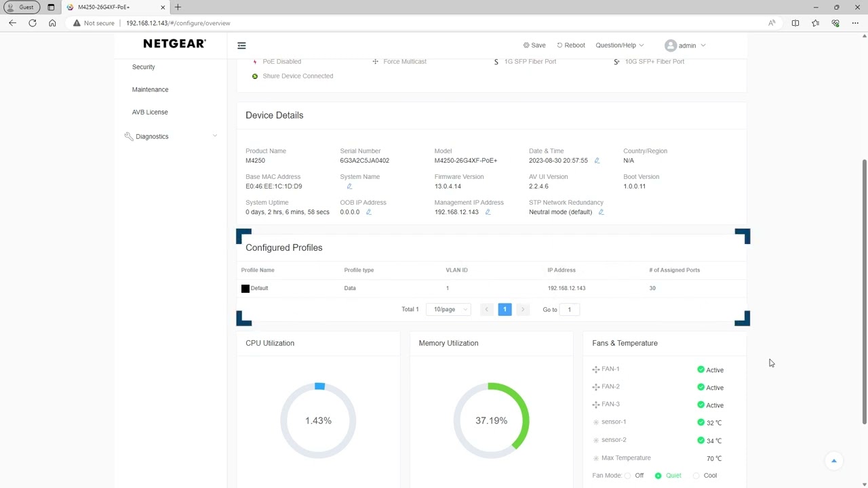868x488 pixels.
Task: Click the CPU Utilization donut gauge
Action: (x=318, y=421)
